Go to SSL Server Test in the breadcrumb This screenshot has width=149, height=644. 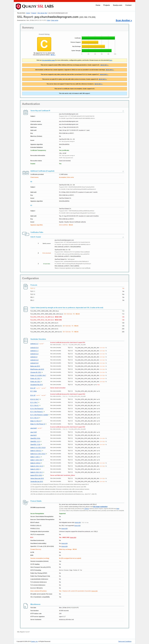[x=42, y=13]
